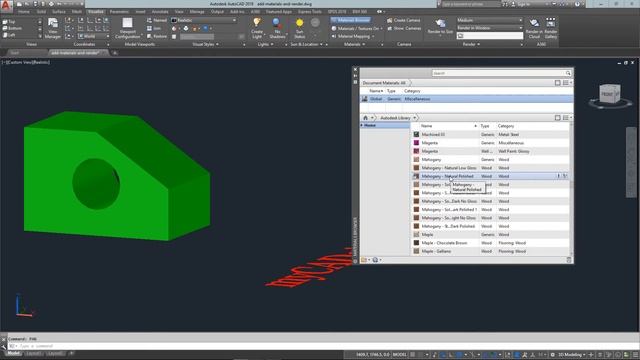Toggle Sun Status
This screenshot has height=360, width=640.
coord(300,28)
